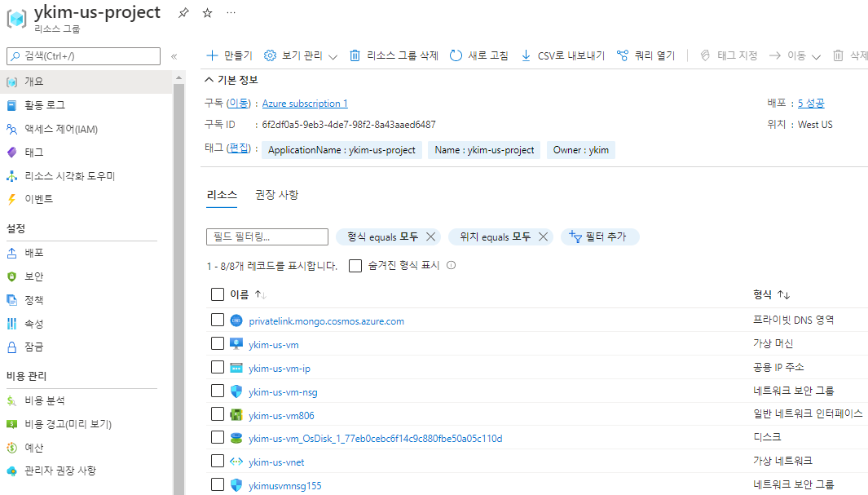
Task: Pin the ykim-us-project resource group
Action: tap(183, 13)
